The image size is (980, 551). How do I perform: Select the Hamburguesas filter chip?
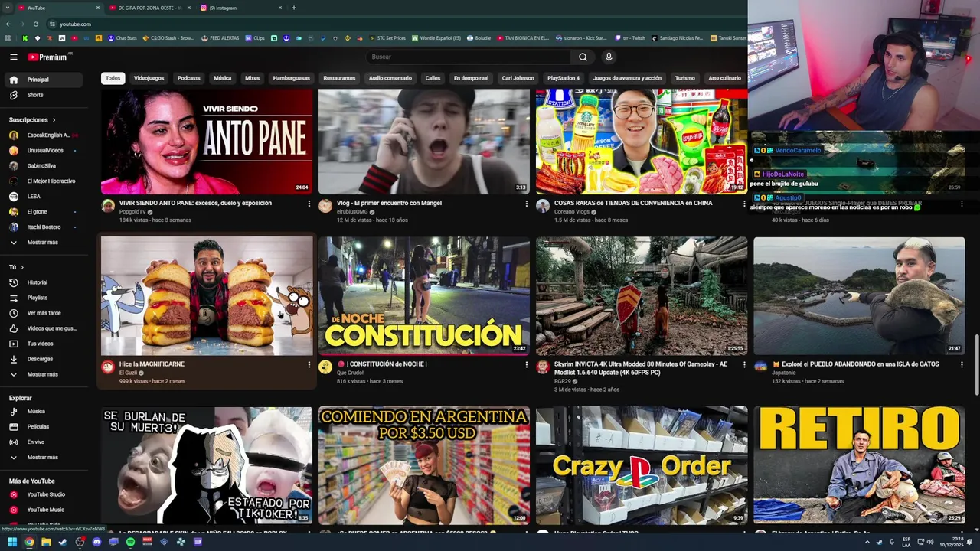click(x=291, y=78)
